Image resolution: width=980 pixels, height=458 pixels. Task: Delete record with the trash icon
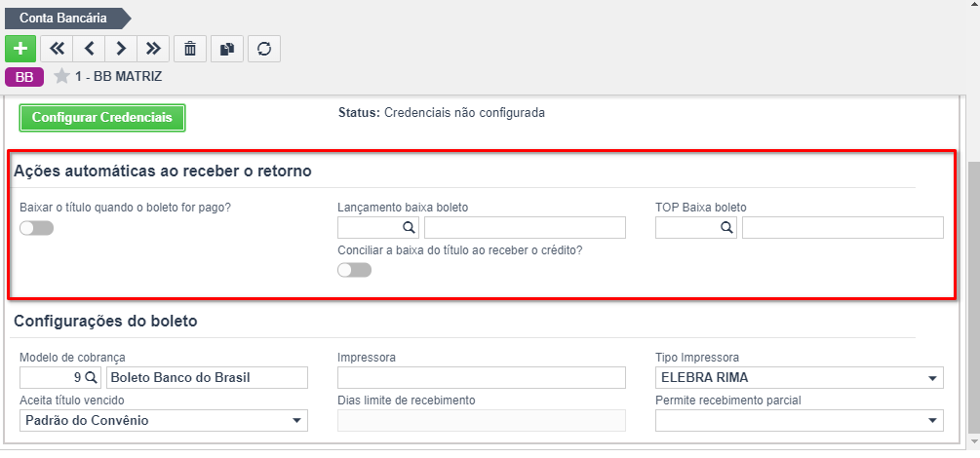[190, 49]
